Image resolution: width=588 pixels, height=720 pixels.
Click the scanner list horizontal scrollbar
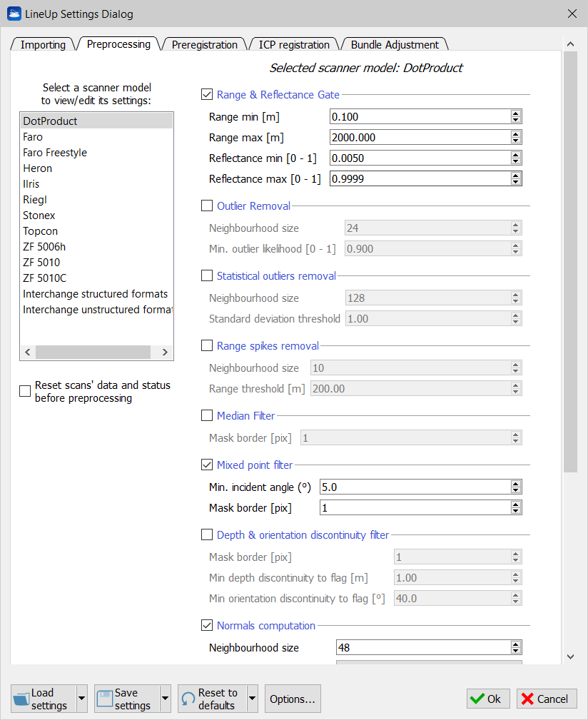(x=93, y=353)
